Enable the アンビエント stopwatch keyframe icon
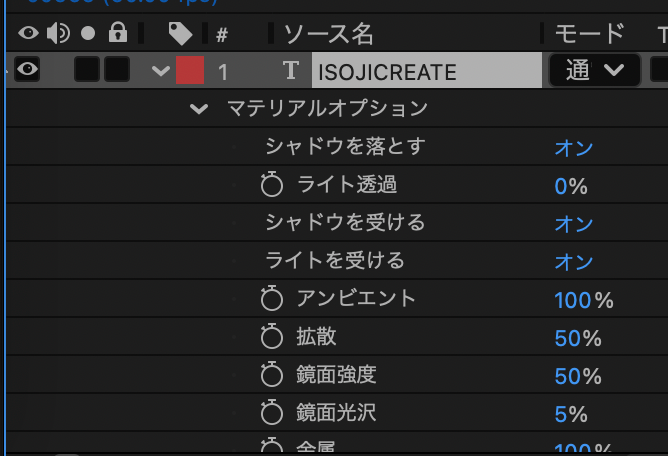 271,299
